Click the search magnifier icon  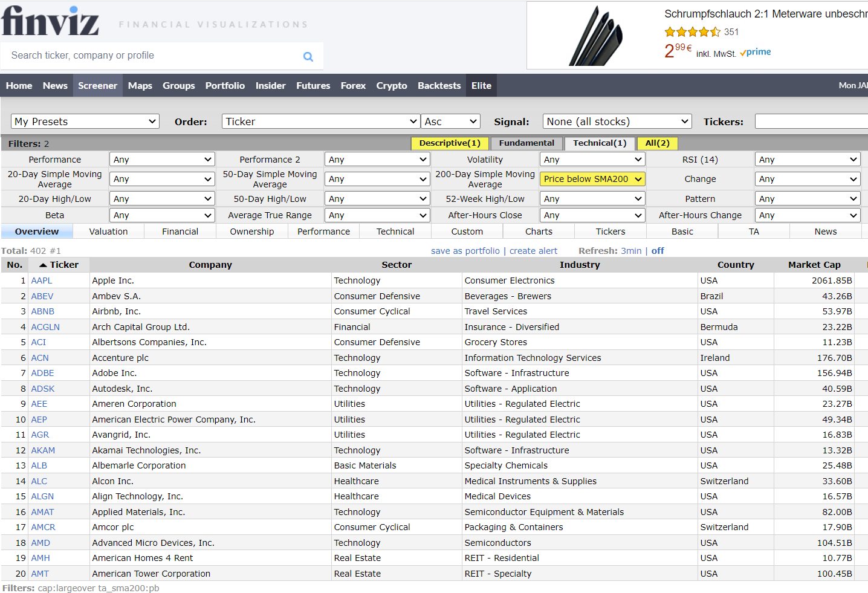point(308,56)
